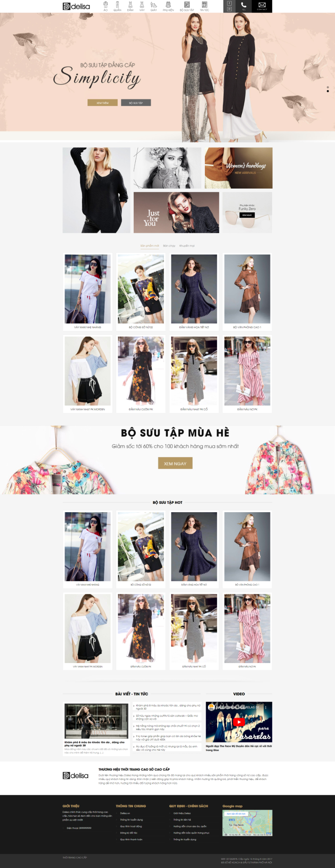The width and height of the screenshot is (335, 868).
Task: Open the Google map preview in footer
Action: coord(247,823)
